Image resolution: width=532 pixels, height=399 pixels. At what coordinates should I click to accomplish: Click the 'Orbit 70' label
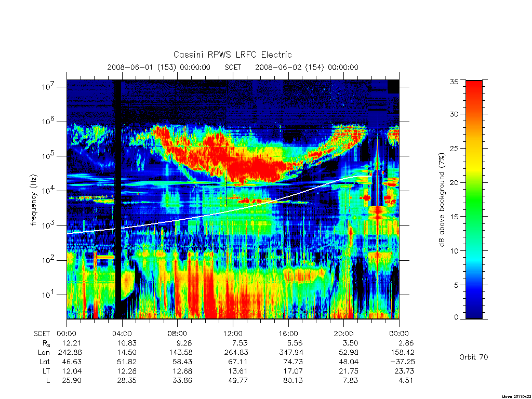point(474,357)
